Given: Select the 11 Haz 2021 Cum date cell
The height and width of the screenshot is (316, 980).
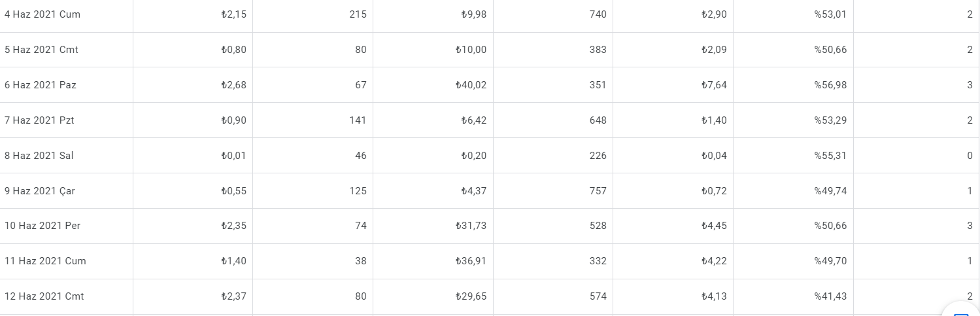Looking at the screenshot, I should [x=66, y=261].
